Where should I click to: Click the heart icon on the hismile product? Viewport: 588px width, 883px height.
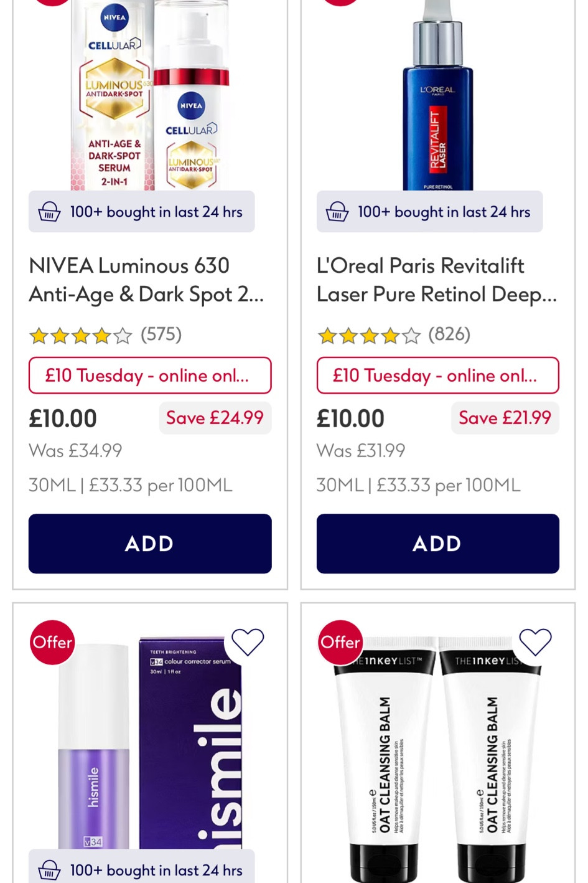(248, 643)
